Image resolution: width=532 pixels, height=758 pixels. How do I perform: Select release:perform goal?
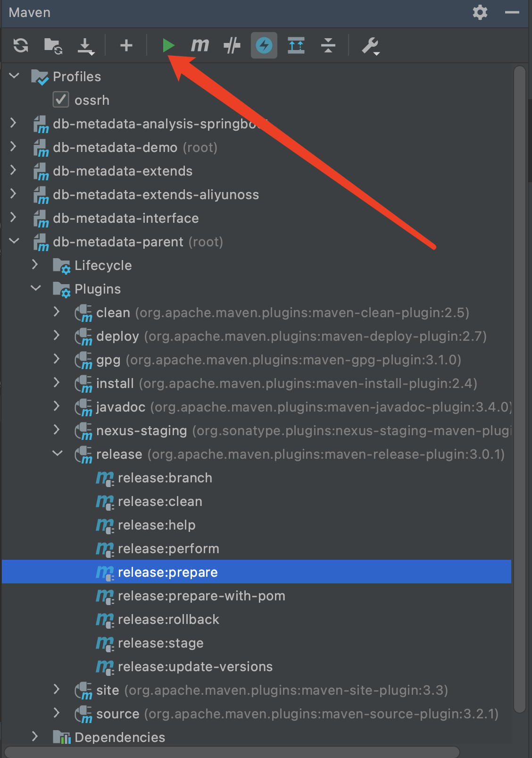pyautogui.click(x=168, y=548)
